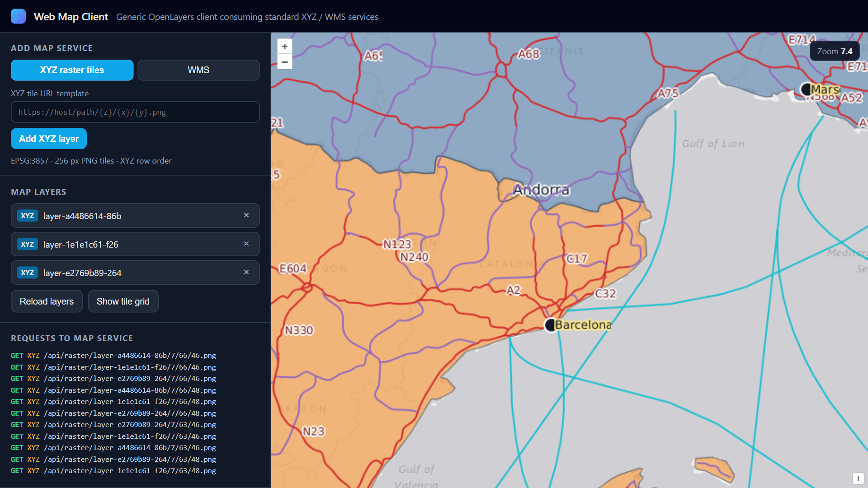The width and height of the screenshot is (868, 488).
Task: Click the N240 road label
Action: tap(414, 257)
